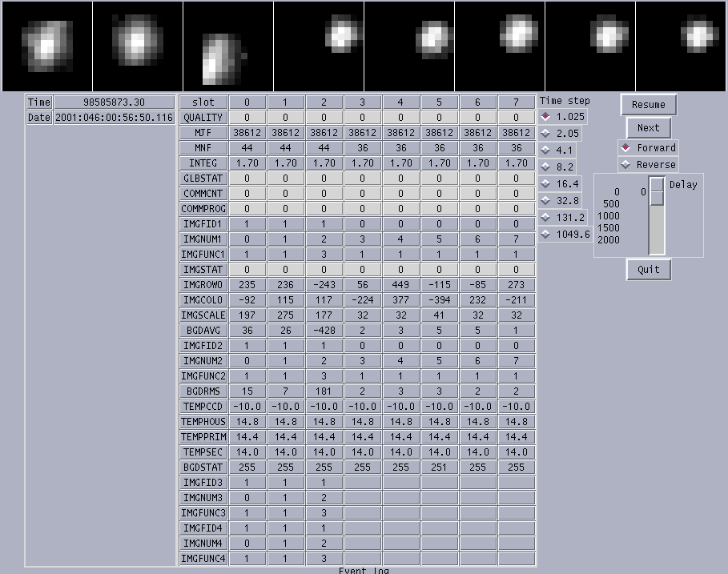Click the BGDRMS value 181

(x=324, y=391)
